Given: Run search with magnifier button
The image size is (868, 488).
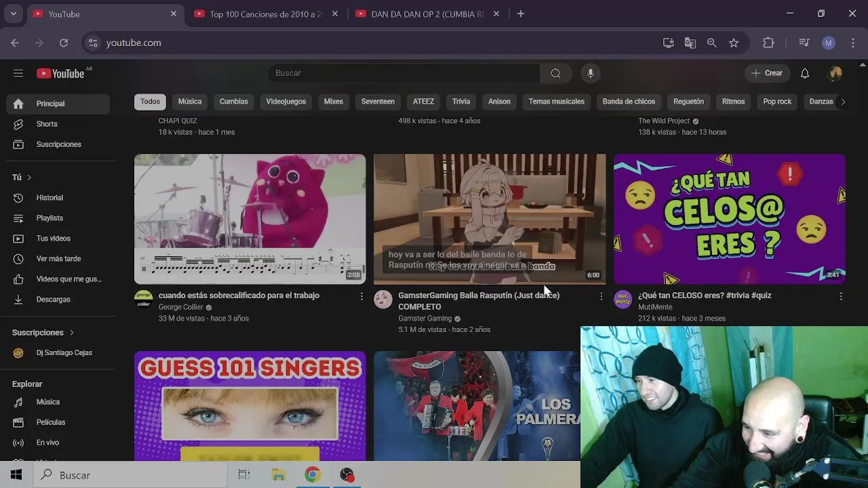Looking at the screenshot, I should pyautogui.click(x=555, y=73).
